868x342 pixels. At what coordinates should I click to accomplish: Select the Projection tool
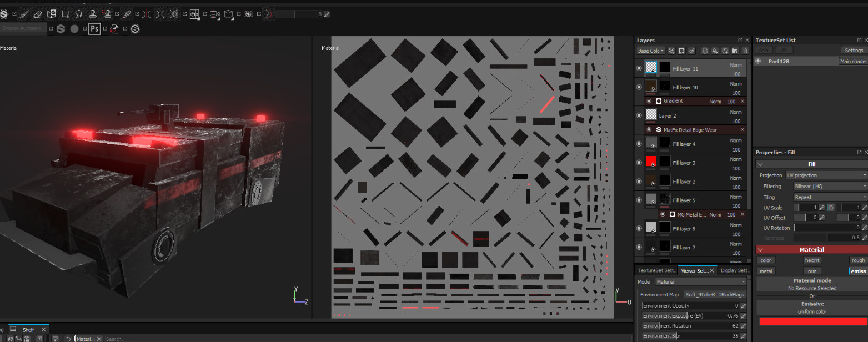point(52,14)
